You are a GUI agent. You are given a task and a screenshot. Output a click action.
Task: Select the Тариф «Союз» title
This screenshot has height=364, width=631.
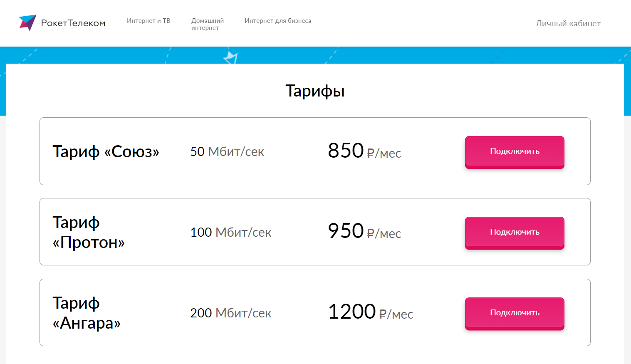[x=106, y=151]
